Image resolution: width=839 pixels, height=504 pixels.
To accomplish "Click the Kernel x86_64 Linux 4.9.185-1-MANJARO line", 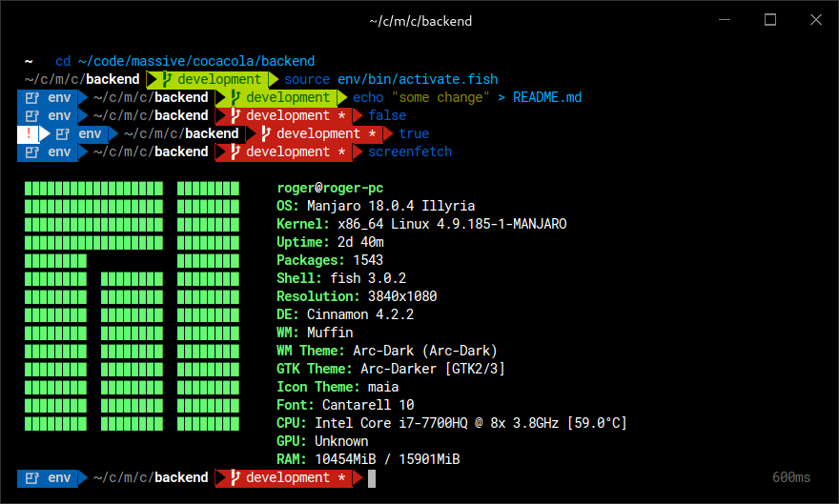I will click(x=421, y=224).
